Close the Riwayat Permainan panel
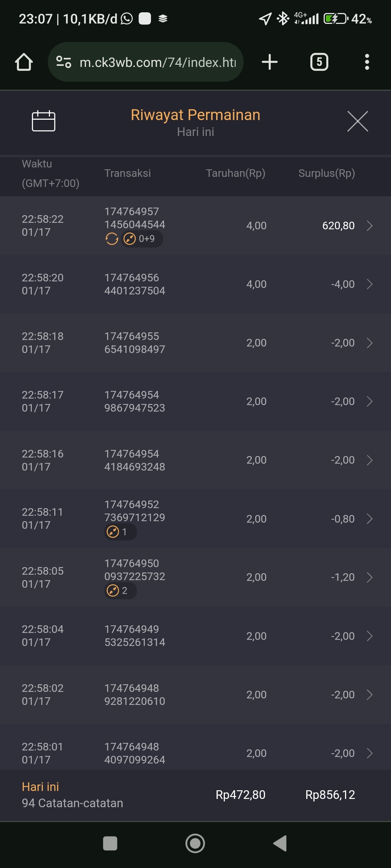The image size is (391, 868). 357,122
